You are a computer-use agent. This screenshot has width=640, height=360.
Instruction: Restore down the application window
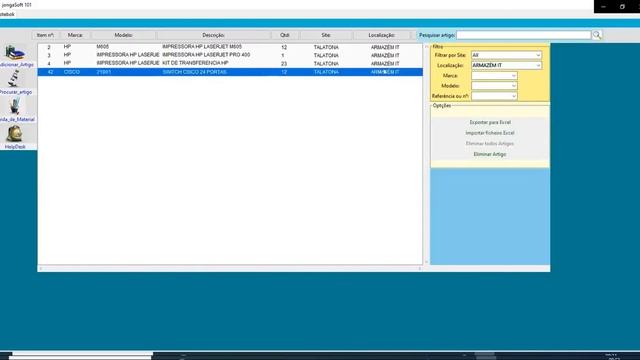point(622,7)
